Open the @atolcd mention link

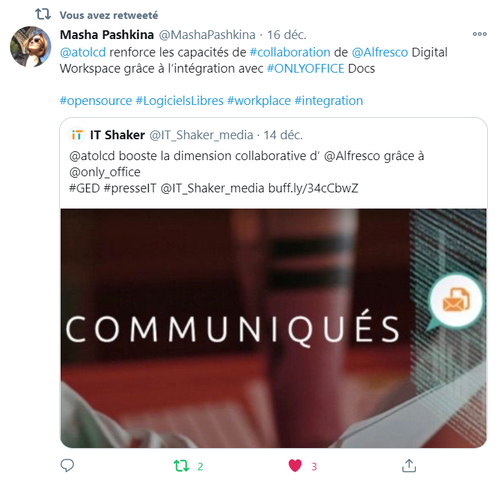83,52
